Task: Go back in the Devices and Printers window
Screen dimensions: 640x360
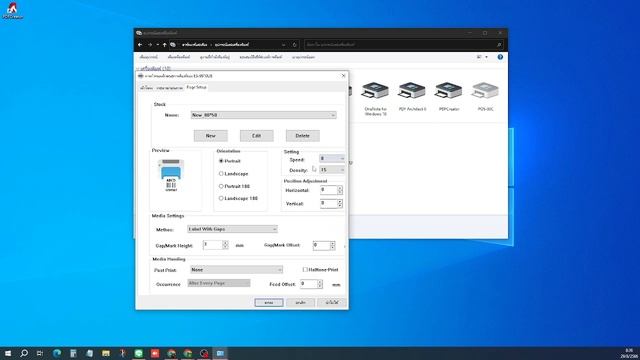Action: [x=140, y=44]
